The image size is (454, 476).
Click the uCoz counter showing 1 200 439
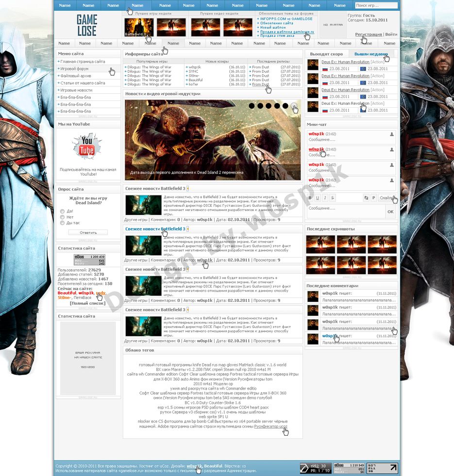point(90,260)
